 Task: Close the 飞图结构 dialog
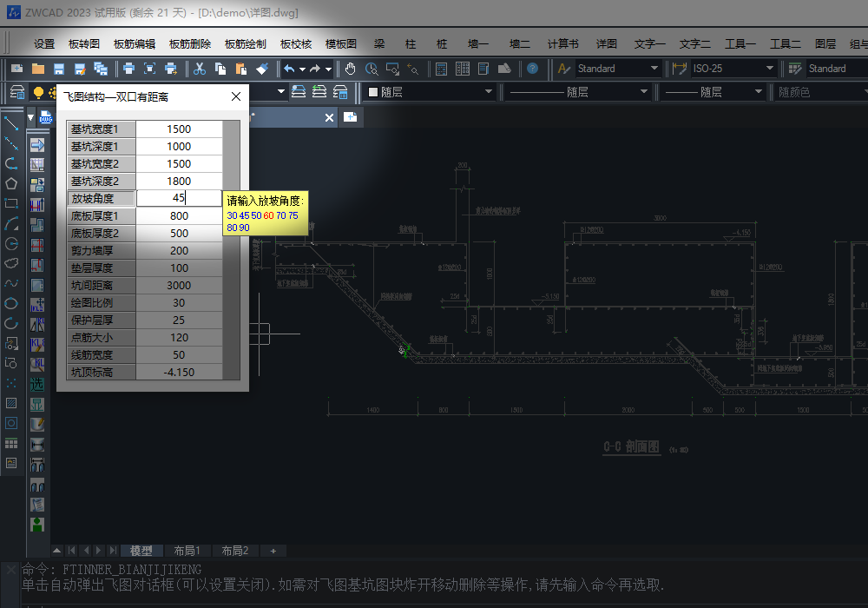236,96
